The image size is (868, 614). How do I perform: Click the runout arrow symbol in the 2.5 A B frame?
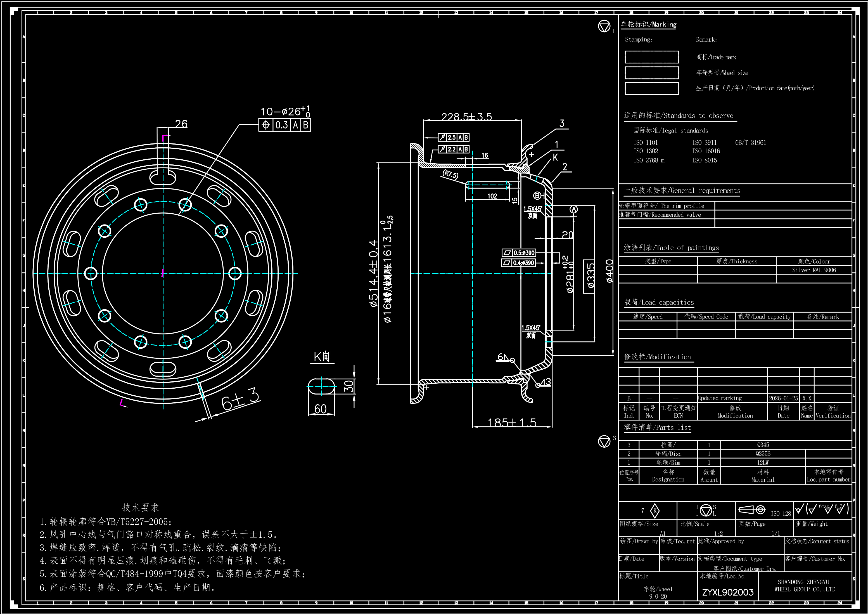442,137
